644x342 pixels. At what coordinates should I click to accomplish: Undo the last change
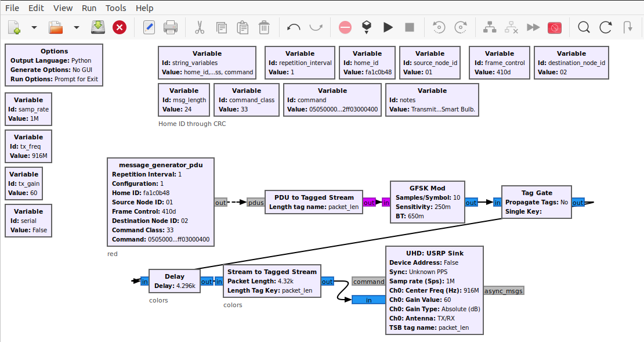point(294,27)
